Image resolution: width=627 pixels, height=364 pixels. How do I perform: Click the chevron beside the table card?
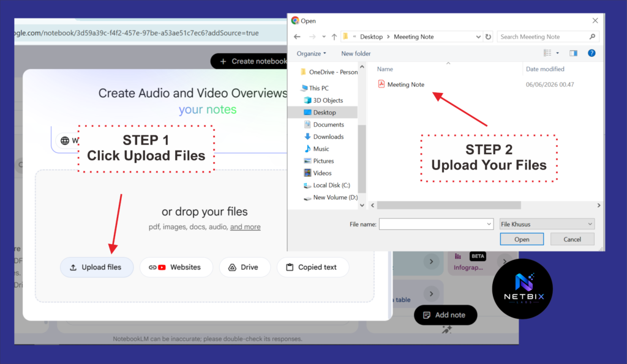coord(431,294)
